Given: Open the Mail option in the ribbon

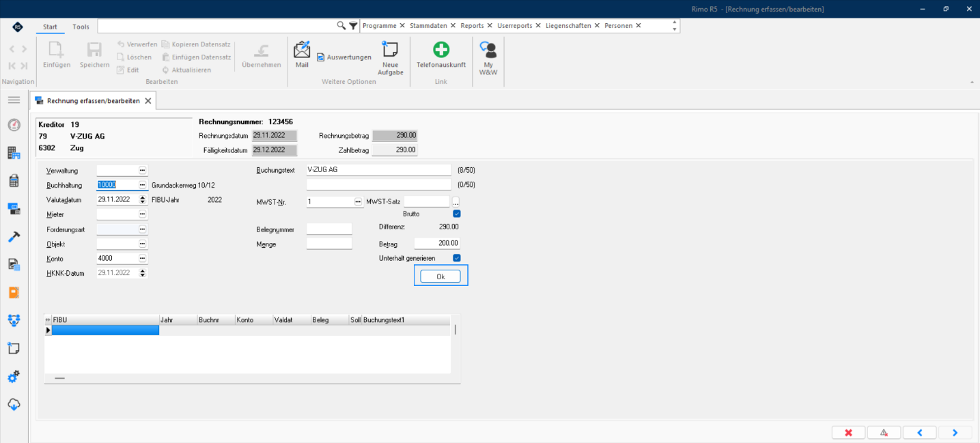Looking at the screenshot, I should tap(302, 55).
